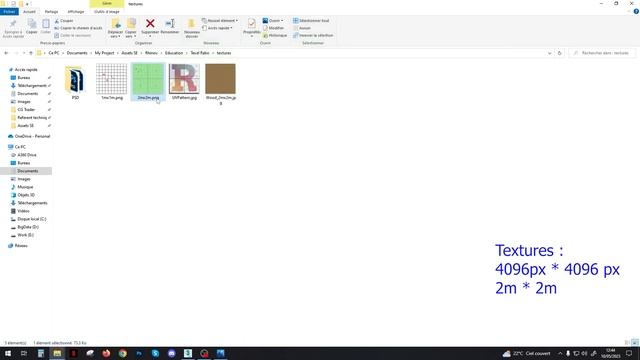Open Photoshop from the taskbar
Viewport: 640px width, 360px height.
pyautogui.click(x=139, y=353)
